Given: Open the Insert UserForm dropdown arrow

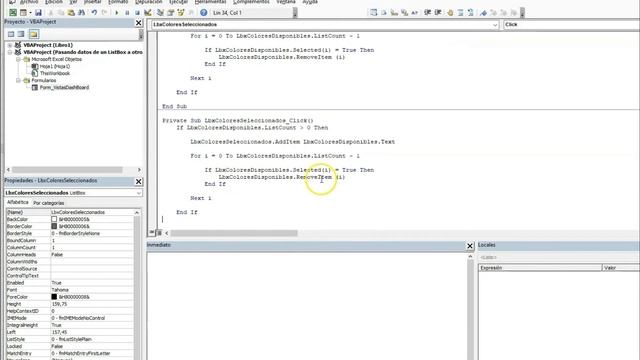Looking at the screenshot, I should 30,13.
